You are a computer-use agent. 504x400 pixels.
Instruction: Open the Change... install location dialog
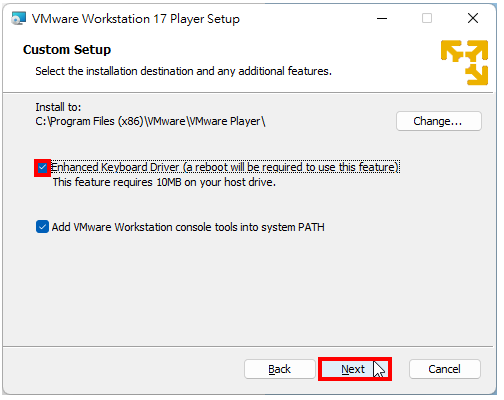pyautogui.click(x=439, y=121)
